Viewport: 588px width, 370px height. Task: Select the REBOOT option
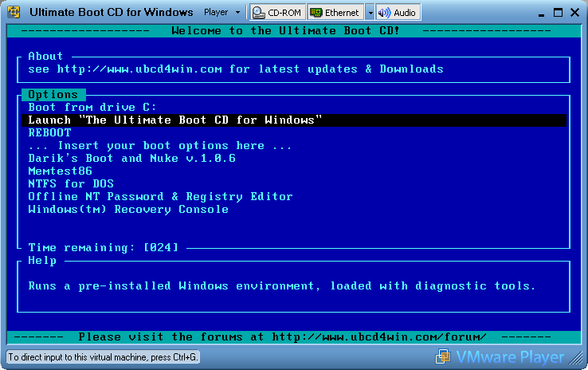pyautogui.click(x=49, y=133)
